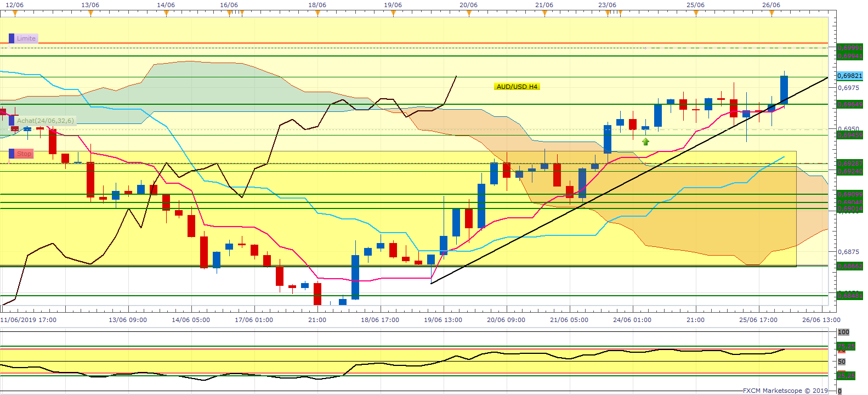Select the 0,69991 price level label
868x395 pixels.
[849, 48]
